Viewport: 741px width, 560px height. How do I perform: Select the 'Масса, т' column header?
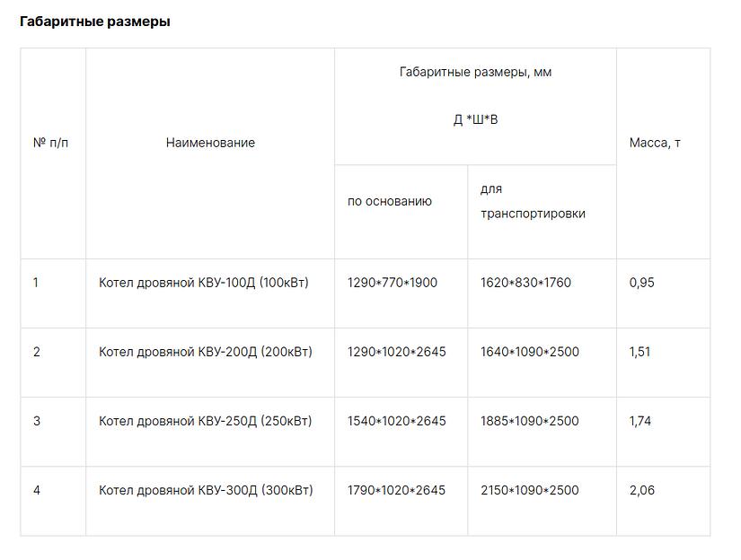point(655,143)
